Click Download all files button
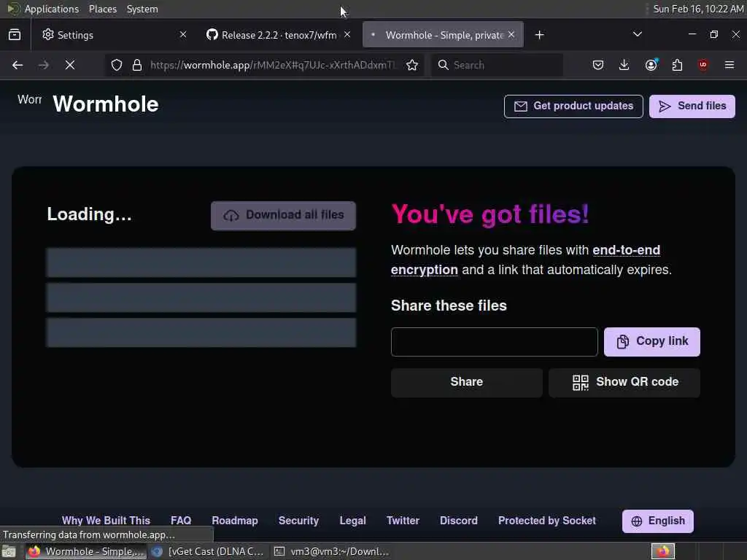Image resolution: width=747 pixels, height=560 pixels. [284, 216]
